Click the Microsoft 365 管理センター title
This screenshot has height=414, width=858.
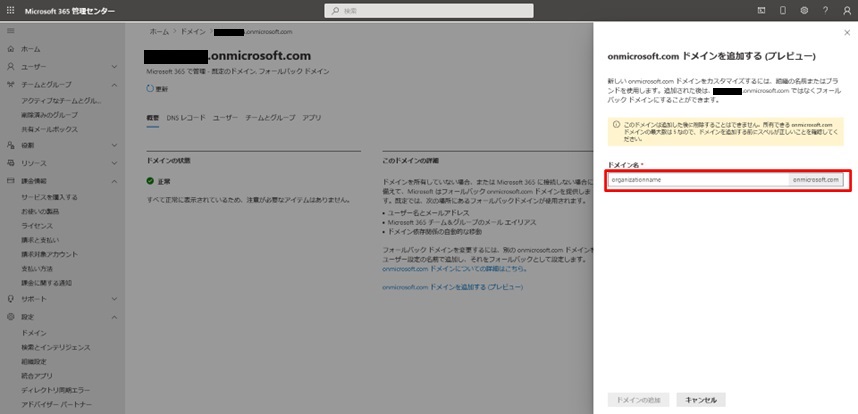70,10
